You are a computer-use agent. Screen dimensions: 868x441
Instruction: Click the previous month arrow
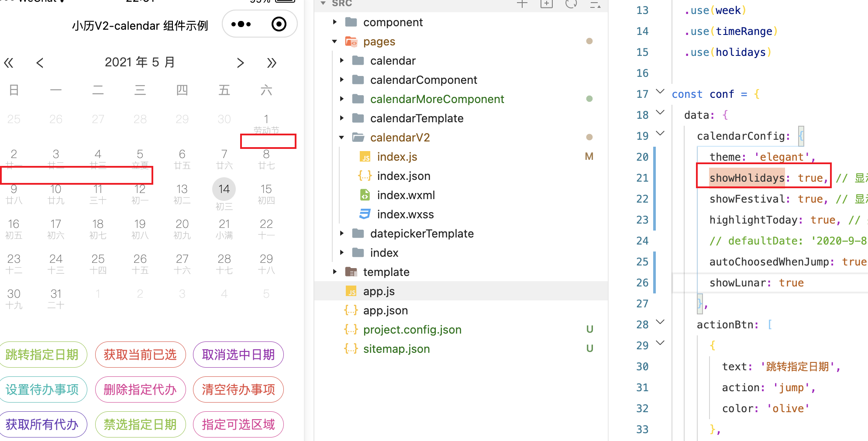point(40,63)
